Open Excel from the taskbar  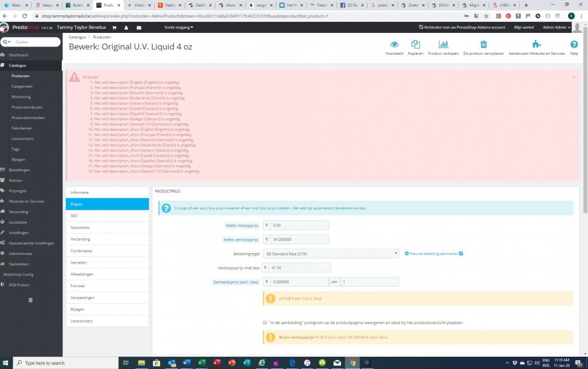click(202, 363)
